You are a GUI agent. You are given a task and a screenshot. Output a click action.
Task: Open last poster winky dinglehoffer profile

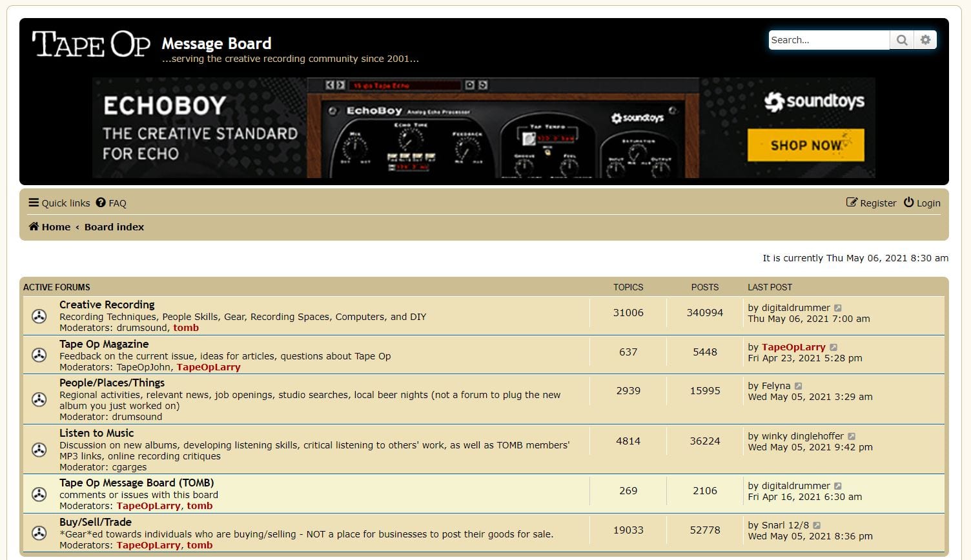click(802, 436)
